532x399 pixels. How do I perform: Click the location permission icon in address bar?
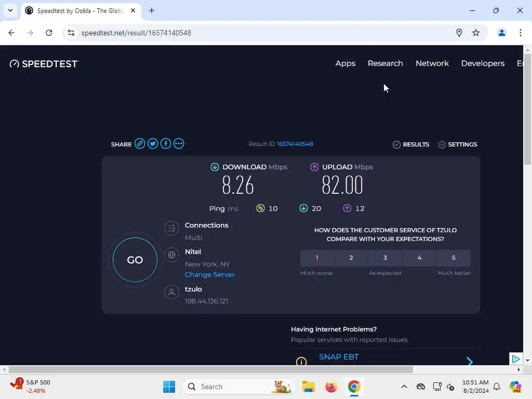coord(459,33)
